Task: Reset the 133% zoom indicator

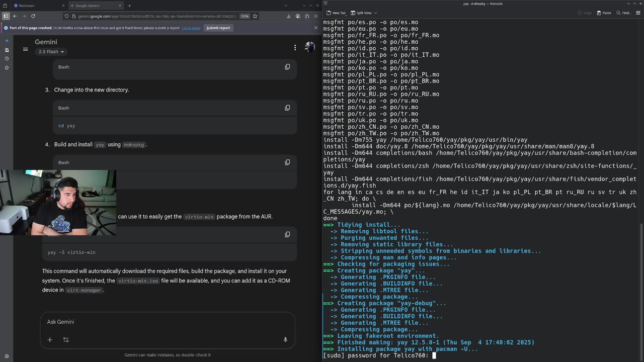Action: click(x=245, y=16)
